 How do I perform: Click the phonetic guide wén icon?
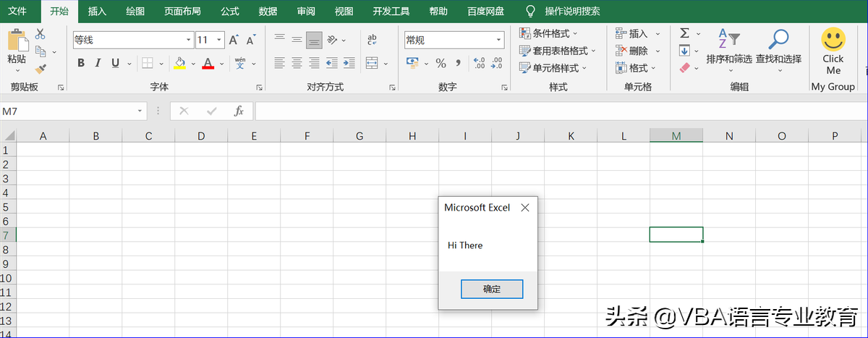[x=240, y=63]
